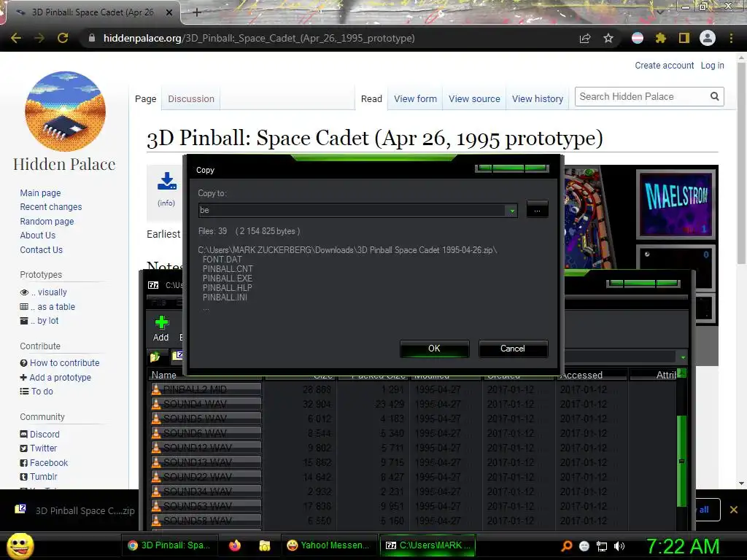Click the Create account link
The height and width of the screenshot is (560, 747).
click(x=664, y=65)
